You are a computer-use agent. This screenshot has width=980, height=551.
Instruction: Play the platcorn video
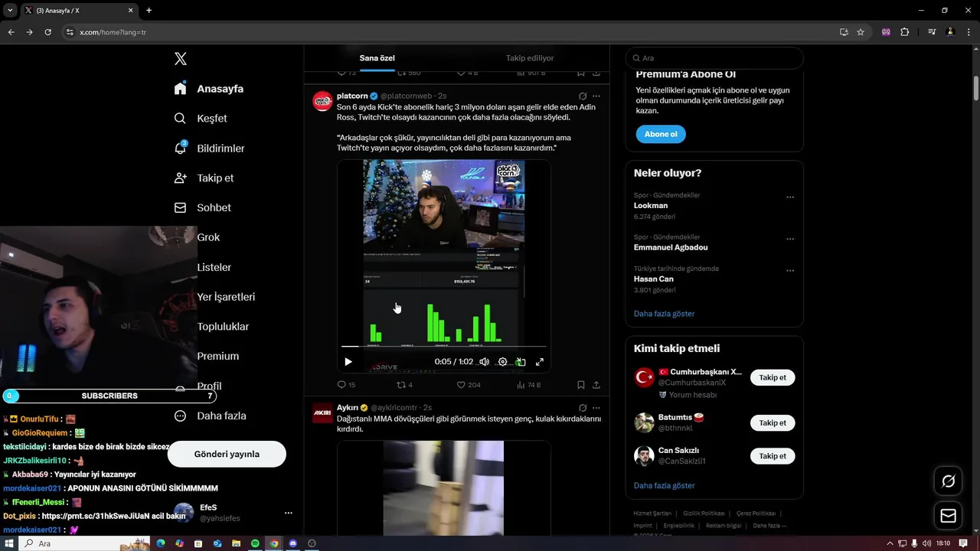click(x=348, y=362)
